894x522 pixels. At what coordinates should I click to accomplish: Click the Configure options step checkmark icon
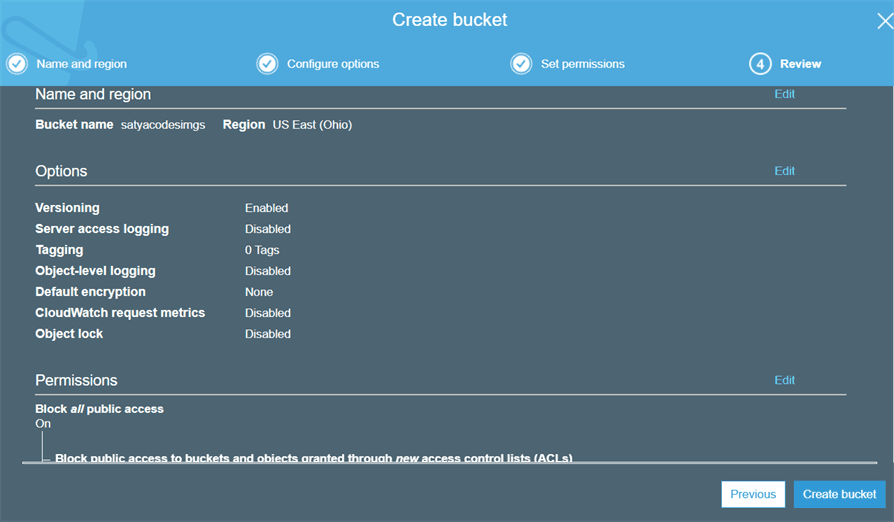(267, 64)
